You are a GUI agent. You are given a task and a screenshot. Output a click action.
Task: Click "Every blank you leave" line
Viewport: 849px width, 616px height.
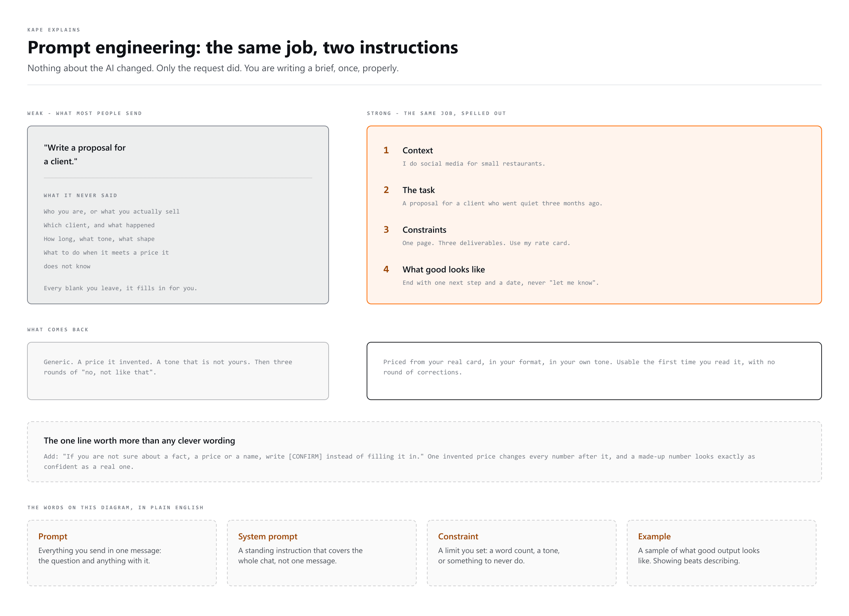pos(120,288)
